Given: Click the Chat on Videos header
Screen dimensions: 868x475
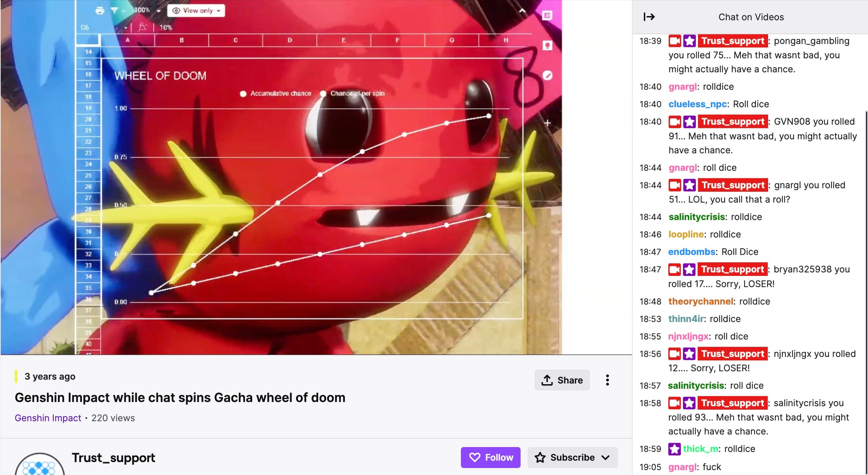Looking at the screenshot, I should tap(751, 17).
